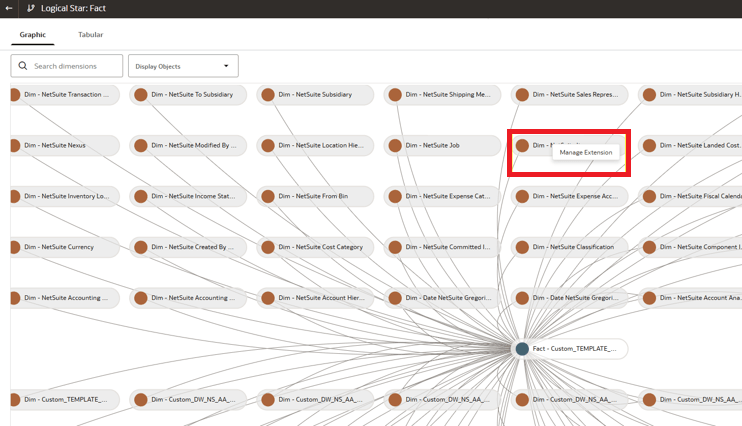Click the Dim - NetSuite Subsidiary node circle
This screenshot has height=426, width=742.
[x=268, y=95]
